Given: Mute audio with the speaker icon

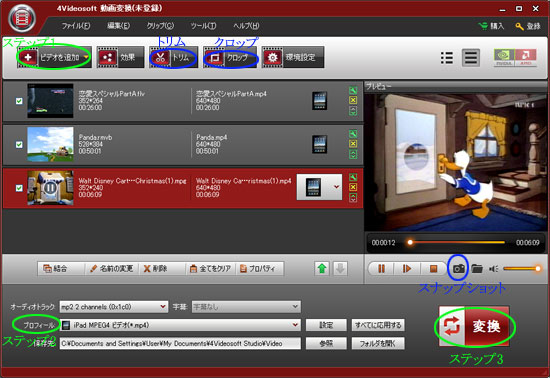Looking at the screenshot, I should 494,269.
